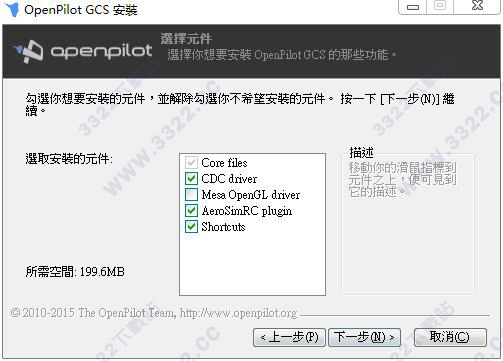This screenshot has height=361, width=503.
Task: Close the installer window
Action: tap(477, 6)
